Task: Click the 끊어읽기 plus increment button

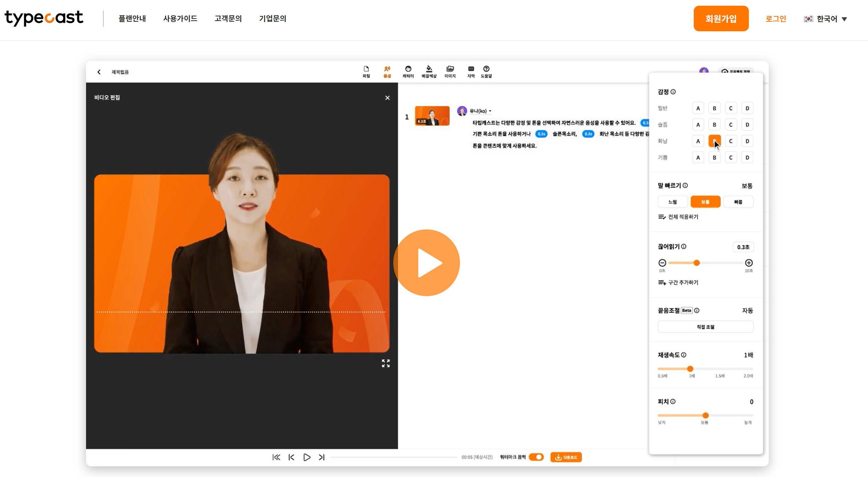Action: (749, 263)
